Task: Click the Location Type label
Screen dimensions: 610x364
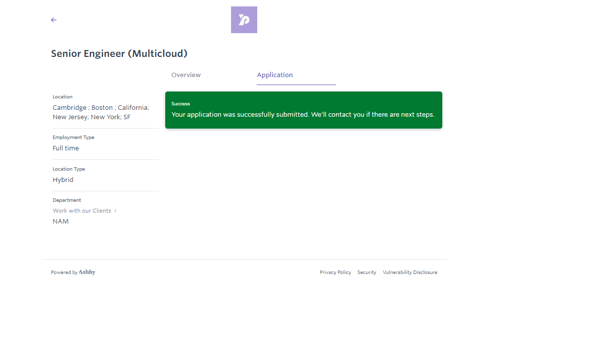Action: [69, 169]
